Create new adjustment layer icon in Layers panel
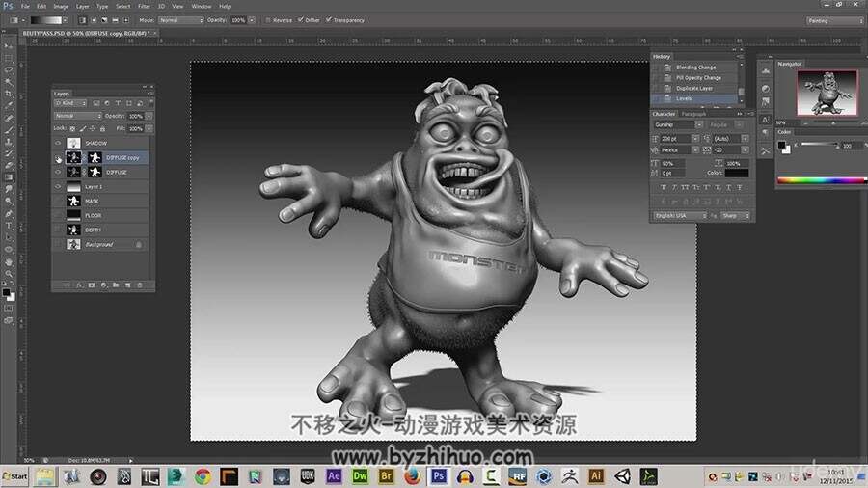Screen dimensions: 868x488 click(103, 285)
